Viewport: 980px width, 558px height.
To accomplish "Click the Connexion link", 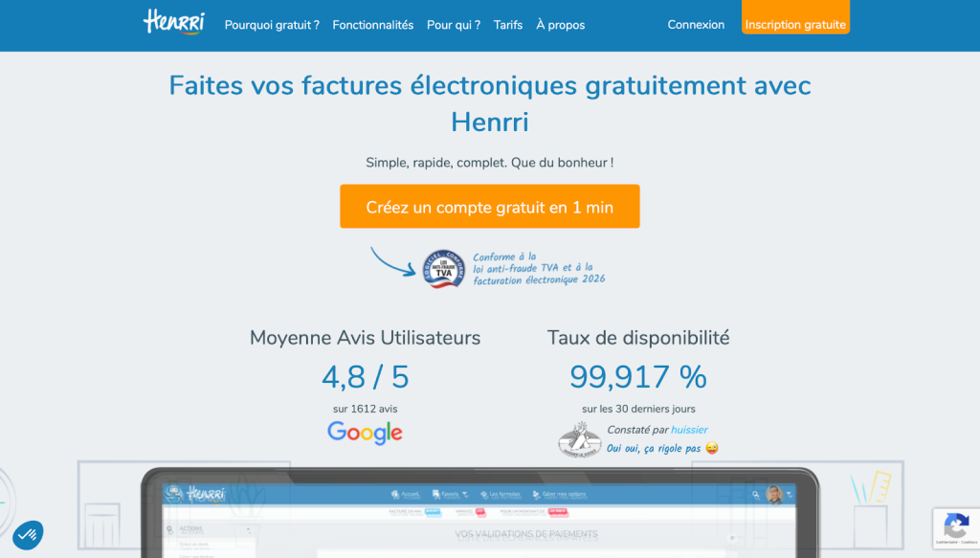I will [696, 25].
